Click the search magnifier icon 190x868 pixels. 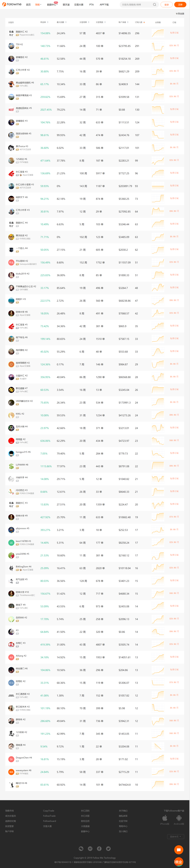click(154, 5)
